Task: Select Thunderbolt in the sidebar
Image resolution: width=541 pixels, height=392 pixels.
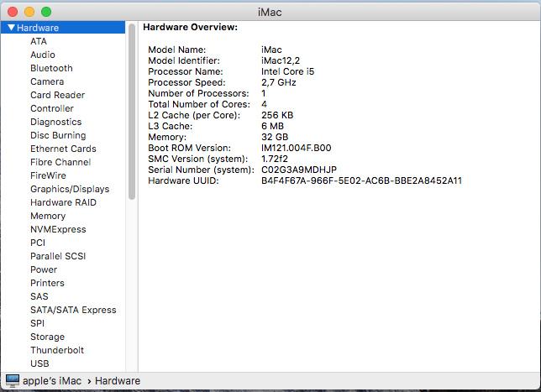Action: [x=57, y=350]
